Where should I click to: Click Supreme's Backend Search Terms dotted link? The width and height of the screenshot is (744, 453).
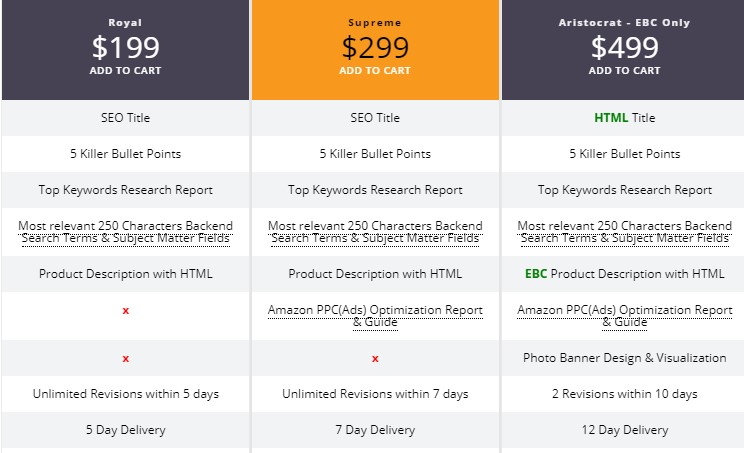pos(375,231)
